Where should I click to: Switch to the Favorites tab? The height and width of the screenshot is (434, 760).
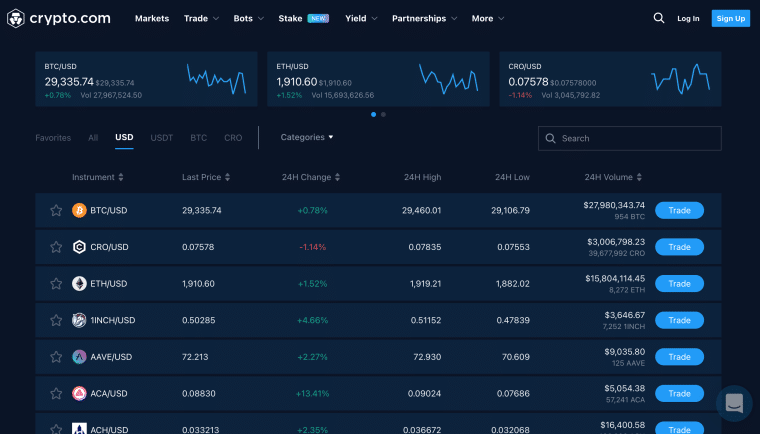[x=53, y=138]
